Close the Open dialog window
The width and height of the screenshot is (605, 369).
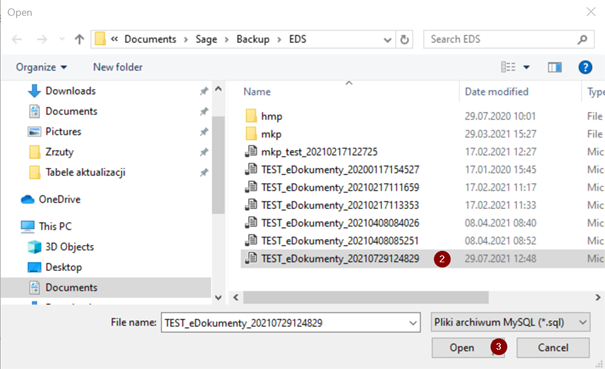point(591,12)
